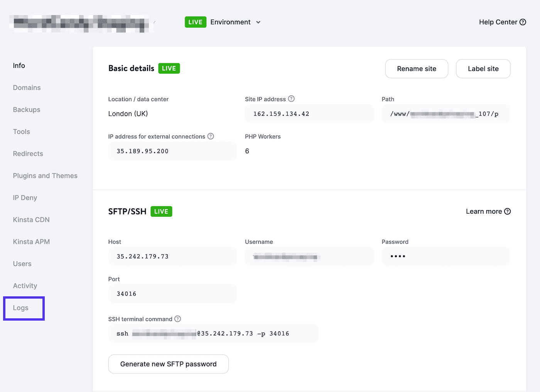Screen dimensions: 540x392
Task: Click the Label site button
Action: click(483, 69)
